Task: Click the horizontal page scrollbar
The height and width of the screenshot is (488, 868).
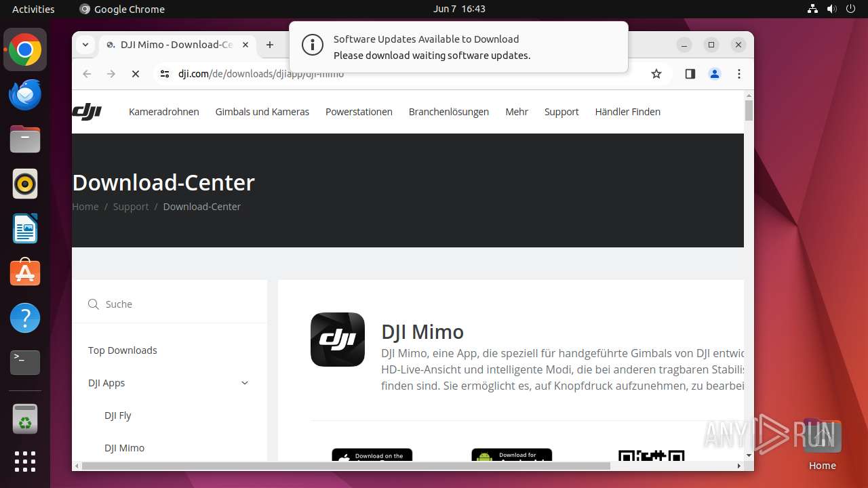Action: pos(346,466)
